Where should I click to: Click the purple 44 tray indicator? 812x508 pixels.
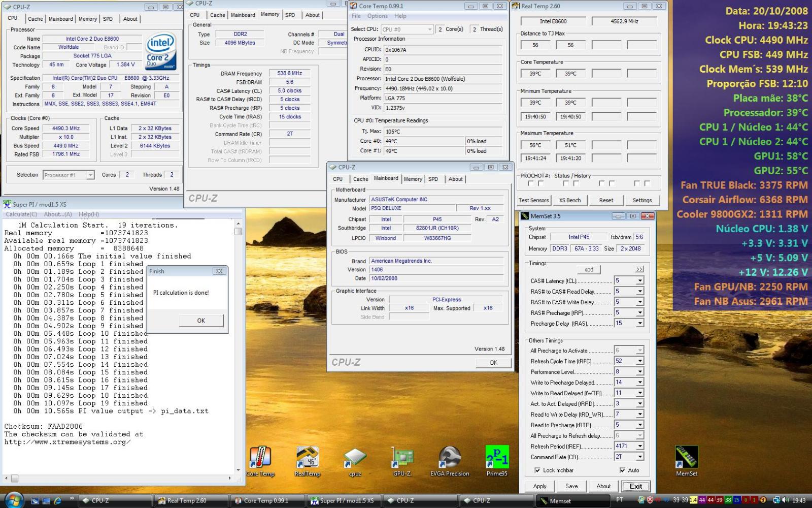point(702,500)
